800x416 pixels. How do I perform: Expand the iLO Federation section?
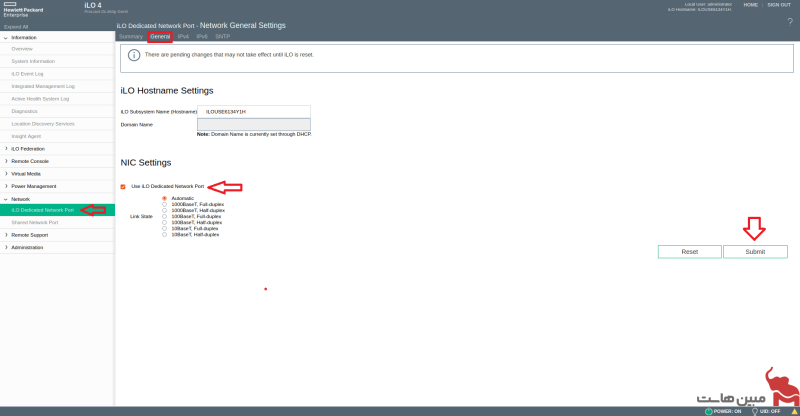(x=6, y=149)
